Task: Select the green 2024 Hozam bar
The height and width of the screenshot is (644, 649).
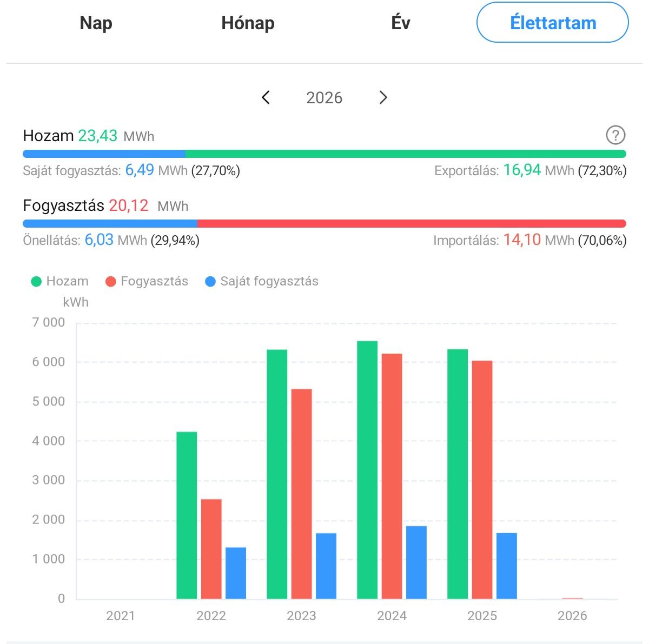Action: (367, 469)
